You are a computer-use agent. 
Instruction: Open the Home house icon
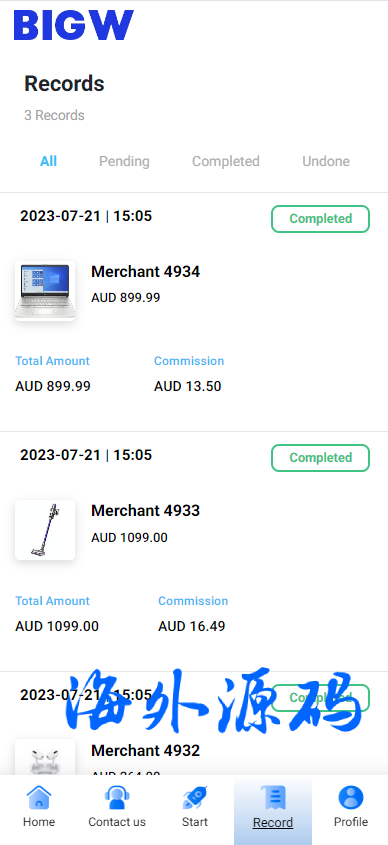[x=39, y=798]
